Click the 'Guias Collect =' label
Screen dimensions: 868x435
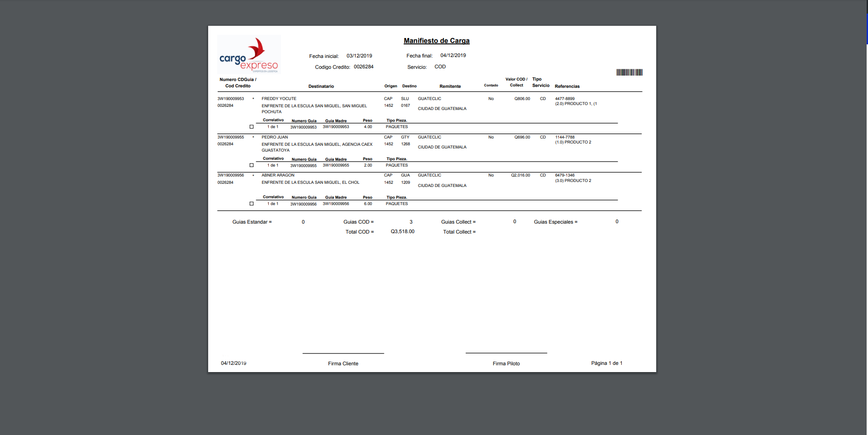coord(458,222)
